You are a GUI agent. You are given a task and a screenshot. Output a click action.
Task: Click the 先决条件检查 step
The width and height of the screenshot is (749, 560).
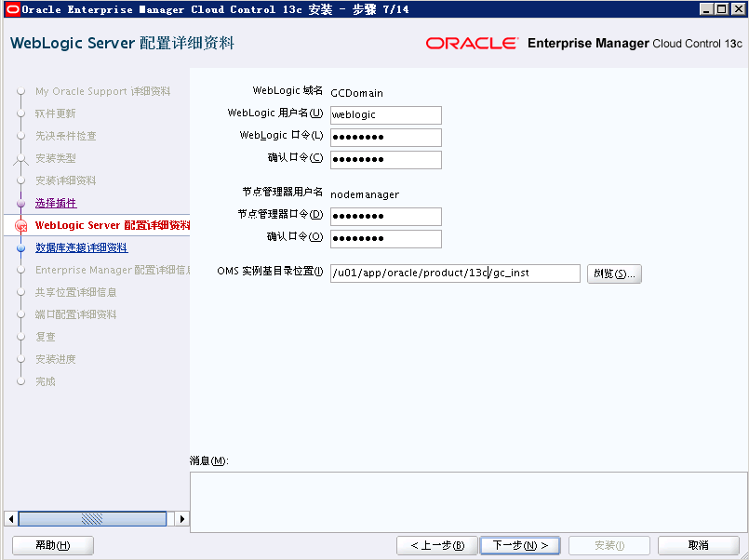(66, 136)
